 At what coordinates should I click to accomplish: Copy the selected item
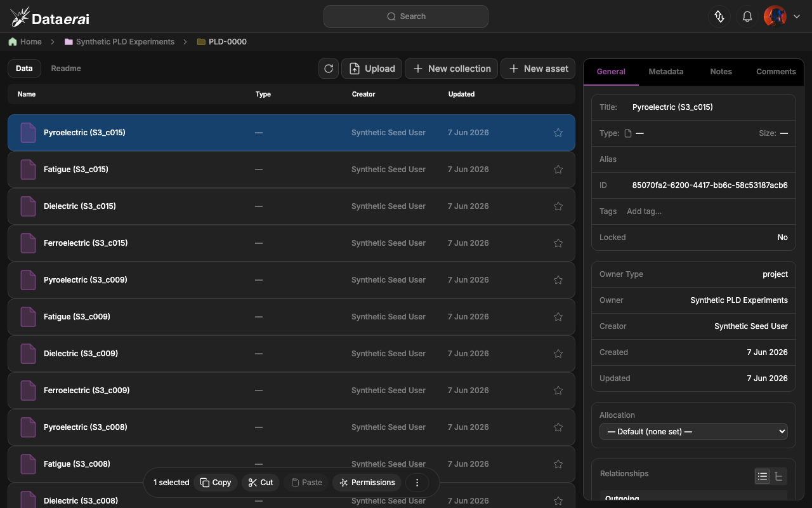pos(216,483)
